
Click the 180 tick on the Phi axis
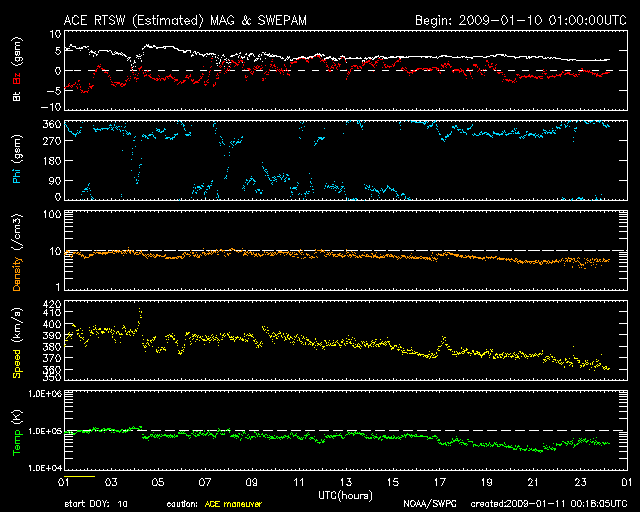[x=51, y=161]
